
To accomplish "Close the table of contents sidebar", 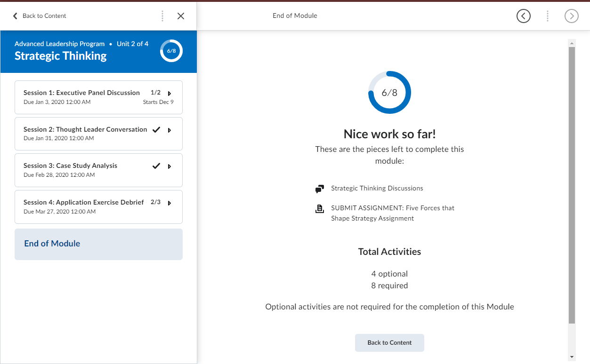I will [x=181, y=16].
